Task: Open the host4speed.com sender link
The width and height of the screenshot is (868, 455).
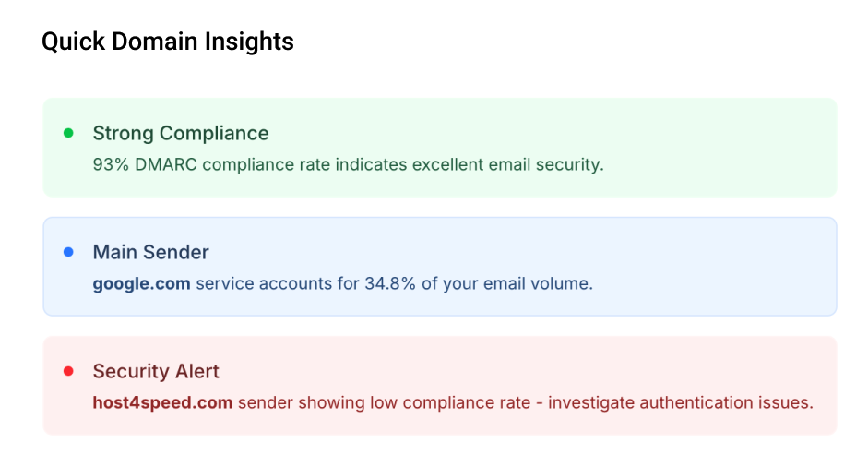Action: point(162,402)
